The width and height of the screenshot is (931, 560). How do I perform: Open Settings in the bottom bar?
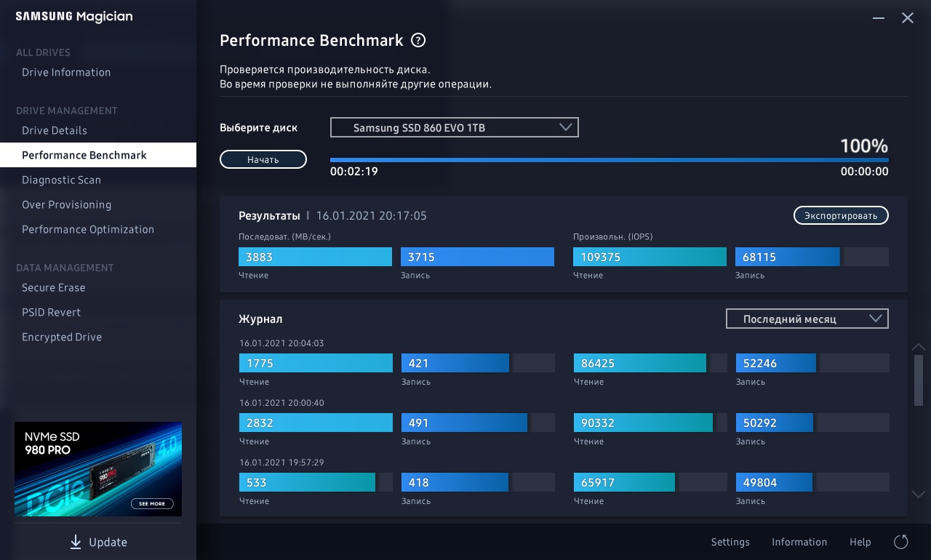pyautogui.click(x=730, y=542)
